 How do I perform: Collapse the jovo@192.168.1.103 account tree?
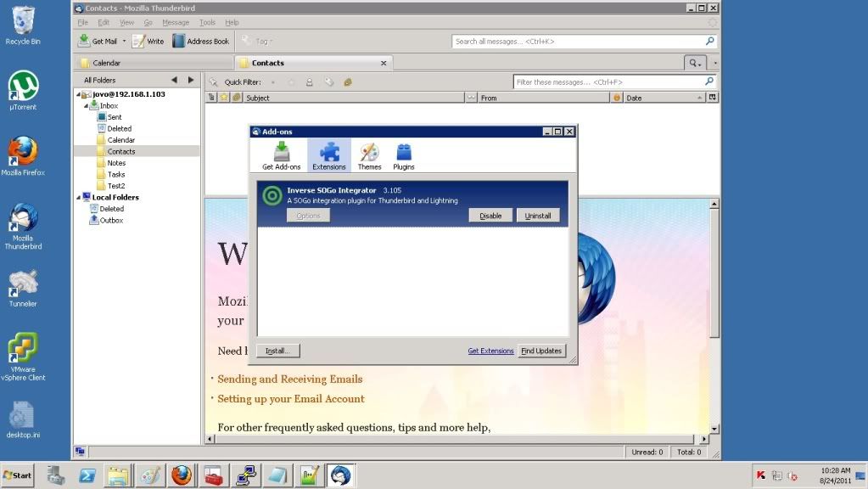[77, 94]
